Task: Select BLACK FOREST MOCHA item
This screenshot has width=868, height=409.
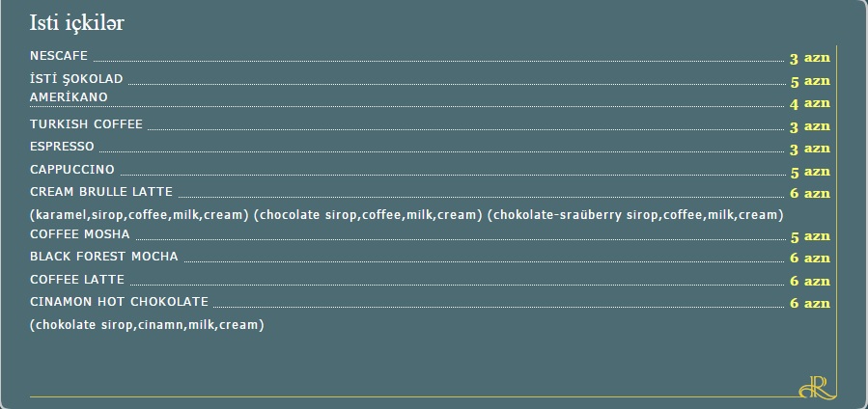Action: (x=104, y=257)
